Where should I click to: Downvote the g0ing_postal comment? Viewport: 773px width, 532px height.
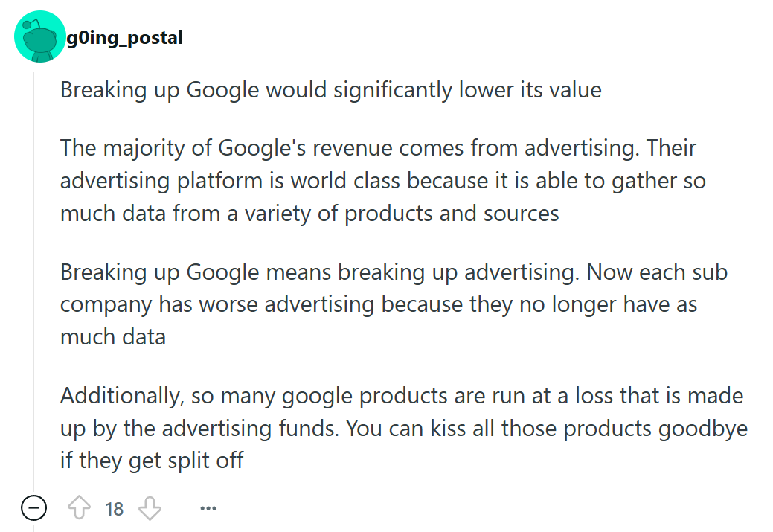coord(150,508)
